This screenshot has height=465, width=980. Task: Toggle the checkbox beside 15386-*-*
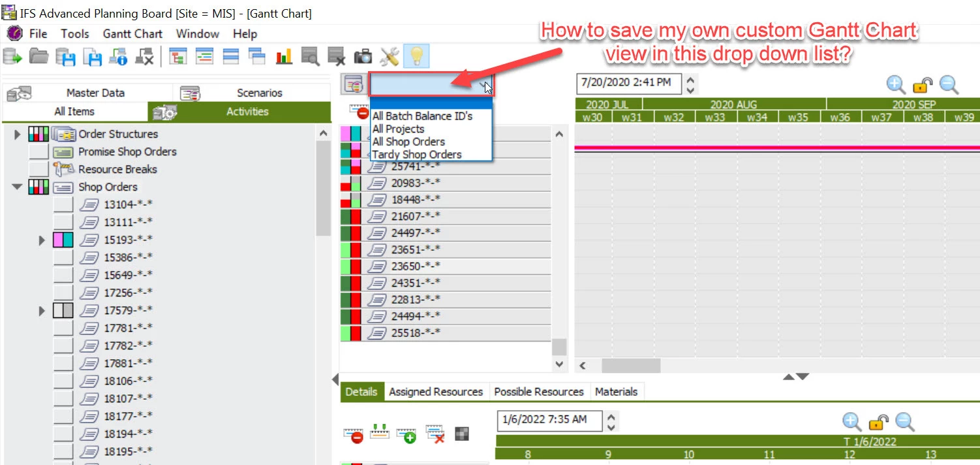(63, 257)
